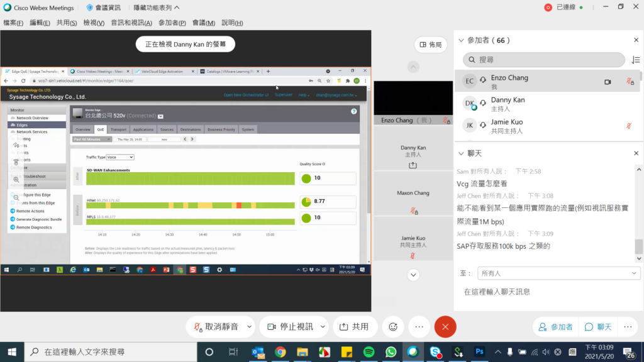
Task: Click the help question mark in shared screen
Action: pyautogui.click(x=353, y=111)
